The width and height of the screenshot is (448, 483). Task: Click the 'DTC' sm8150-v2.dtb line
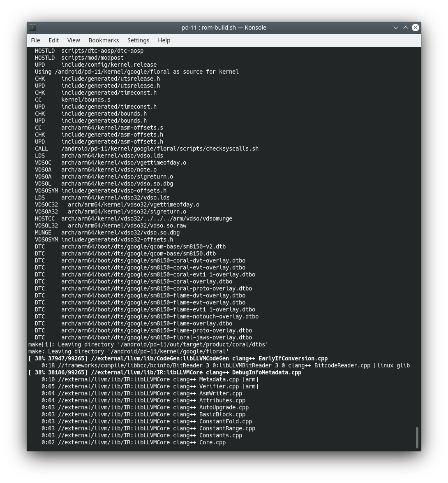[x=130, y=247]
